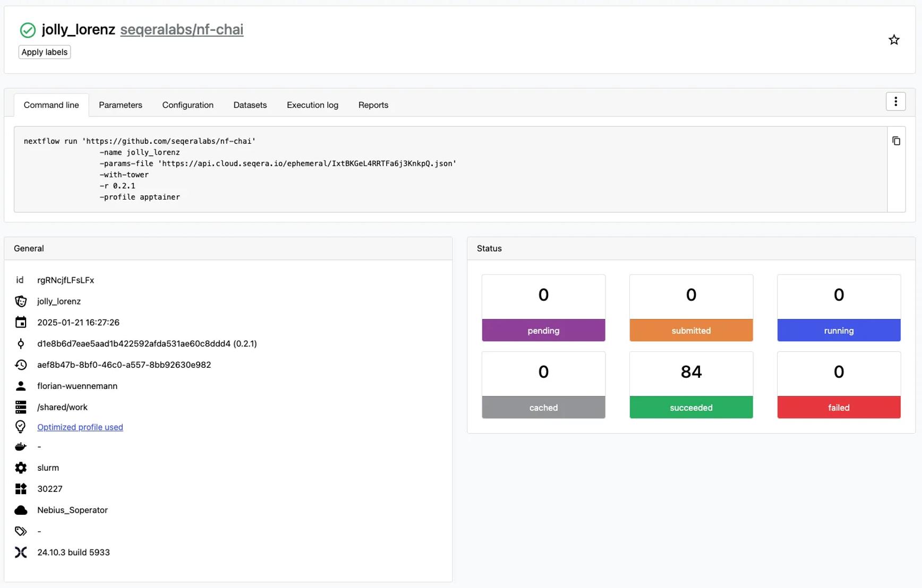Click the storage icon beside /shared/work
Viewport: 922px width, 588px height.
tap(21, 407)
